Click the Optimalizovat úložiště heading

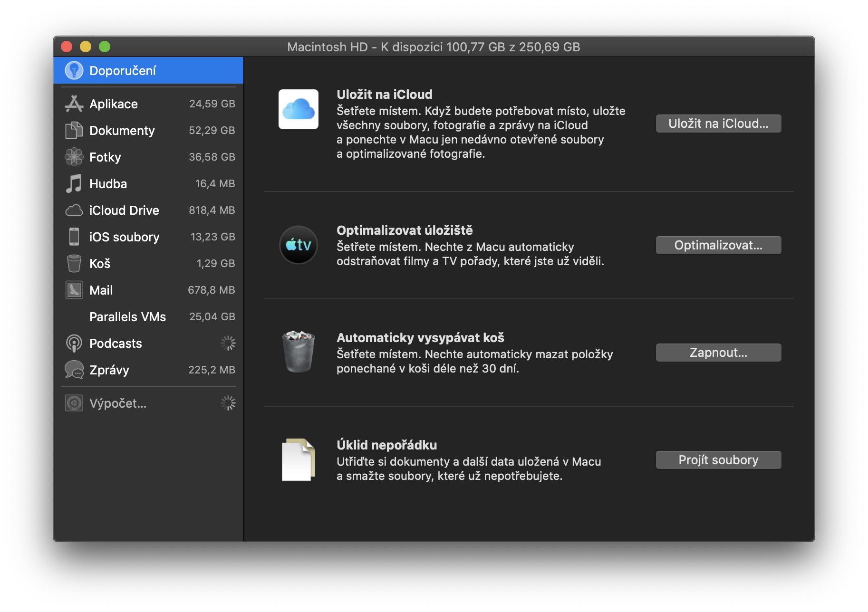click(x=405, y=230)
